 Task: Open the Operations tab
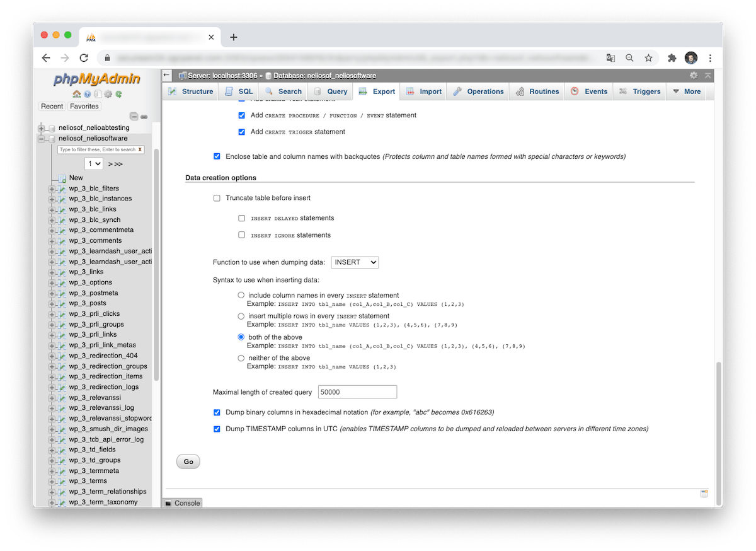pyautogui.click(x=479, y=91)
